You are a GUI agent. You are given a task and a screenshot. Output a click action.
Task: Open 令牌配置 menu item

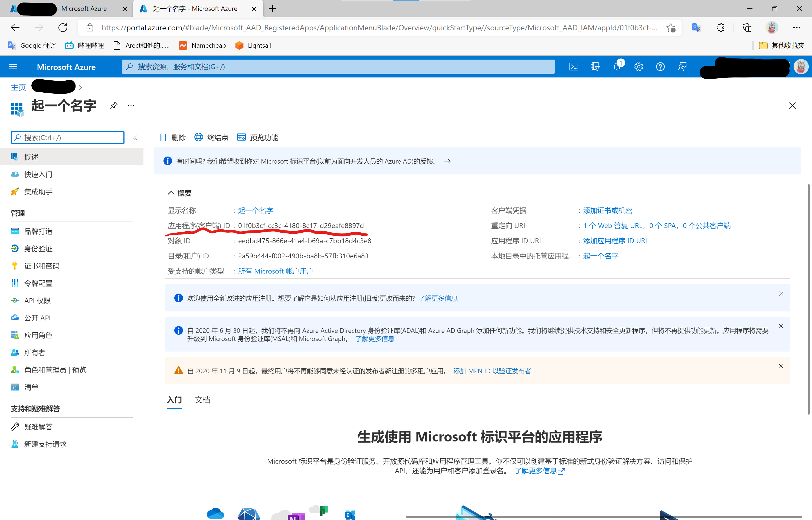pyautogui.click(x=71, y=283)
